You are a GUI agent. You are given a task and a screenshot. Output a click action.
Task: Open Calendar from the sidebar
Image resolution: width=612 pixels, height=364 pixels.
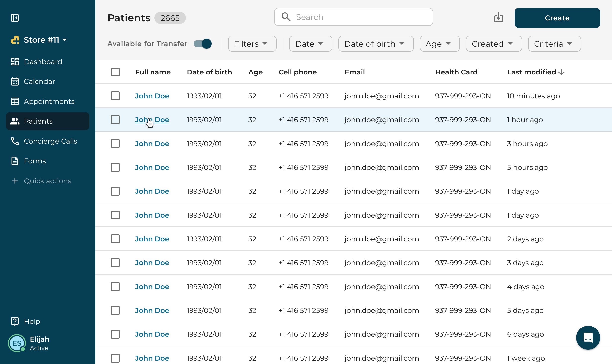click(48, 81)
